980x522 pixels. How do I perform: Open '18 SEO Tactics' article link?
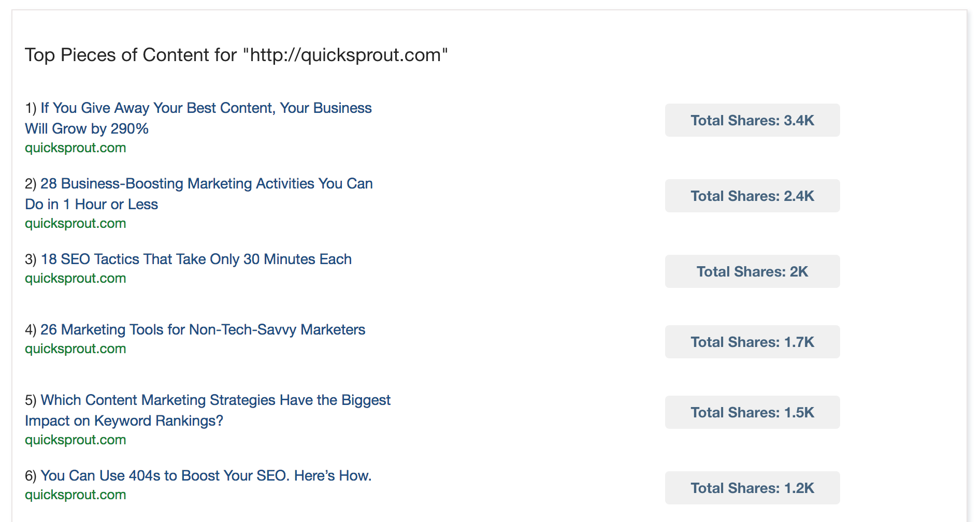point(196,259)
